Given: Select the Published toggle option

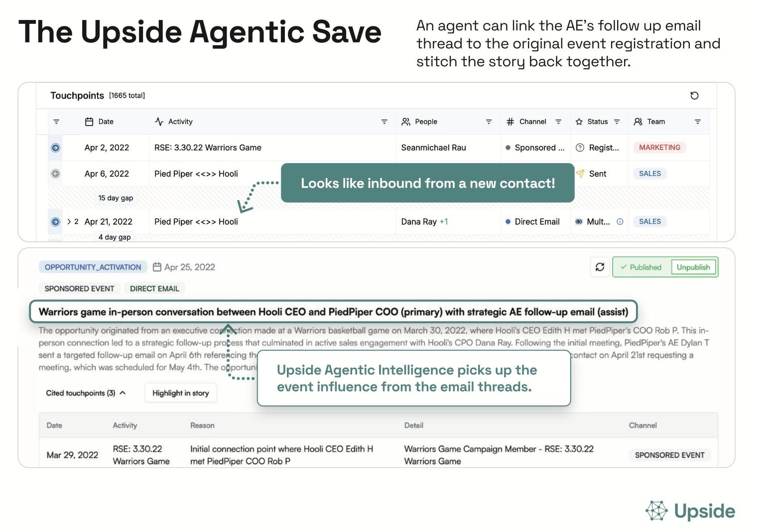Looking at the screenshot, I should 641,267.
